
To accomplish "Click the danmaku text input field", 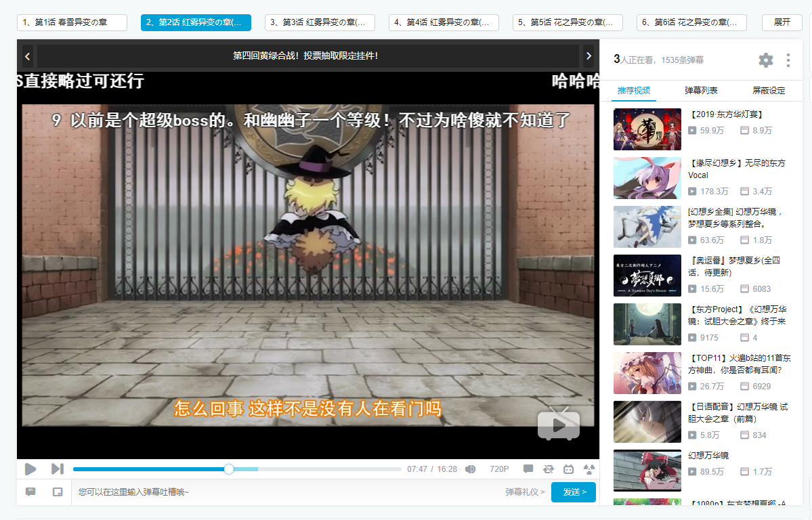I will 287,492.
